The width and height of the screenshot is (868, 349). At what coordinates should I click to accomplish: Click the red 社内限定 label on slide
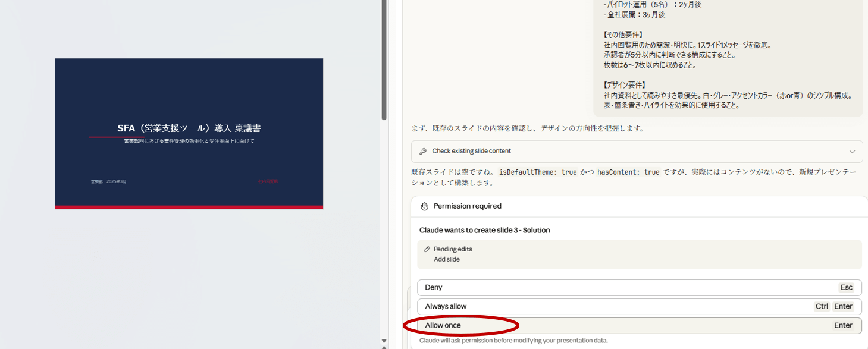268,181
